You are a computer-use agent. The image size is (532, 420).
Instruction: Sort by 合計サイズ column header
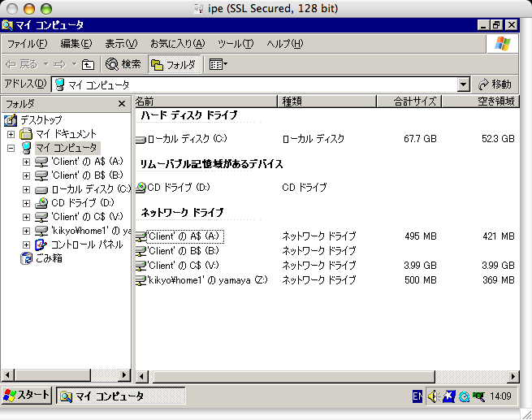tap(409, 102)
